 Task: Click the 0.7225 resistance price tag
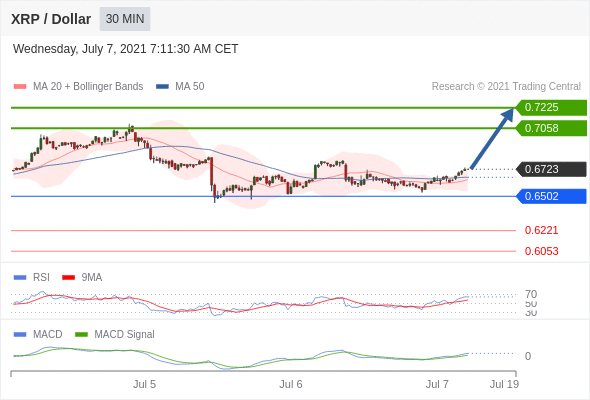coord(551,108)
